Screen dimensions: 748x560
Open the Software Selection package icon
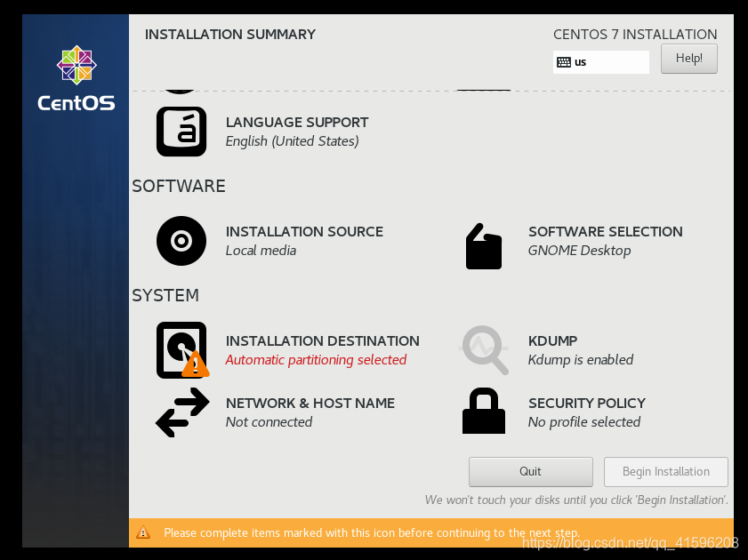tap(484, 246)
